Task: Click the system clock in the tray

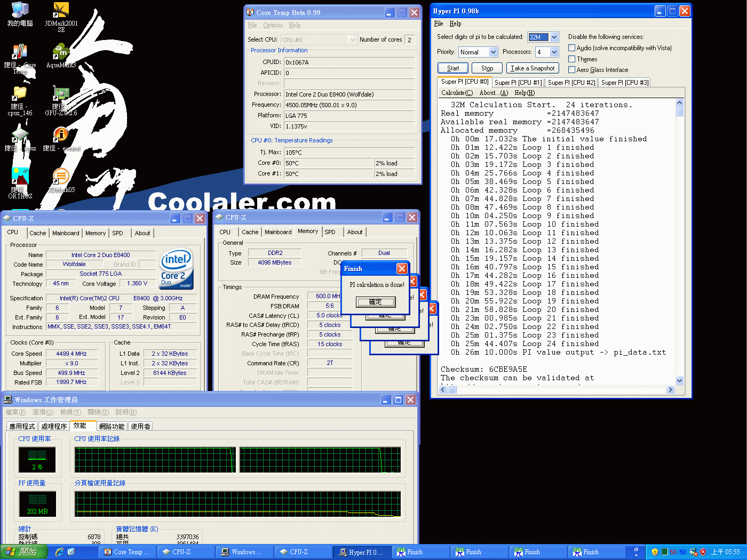Action: [725, 552]
